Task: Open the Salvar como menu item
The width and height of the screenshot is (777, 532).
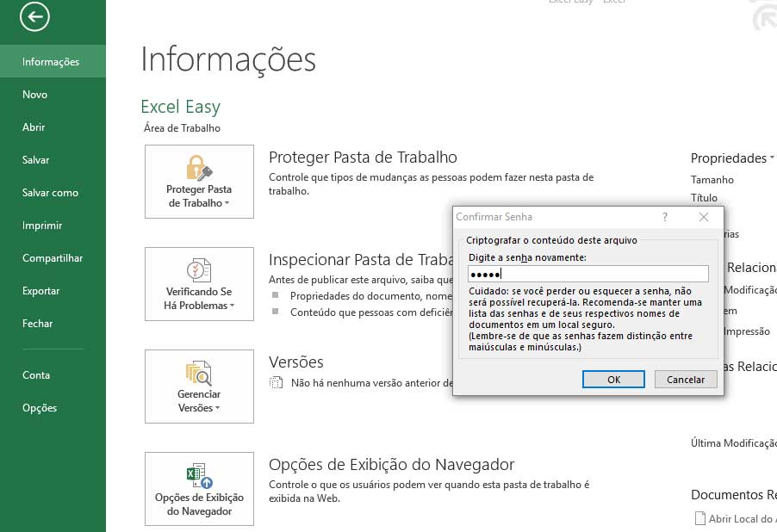Action: [50, 193]
